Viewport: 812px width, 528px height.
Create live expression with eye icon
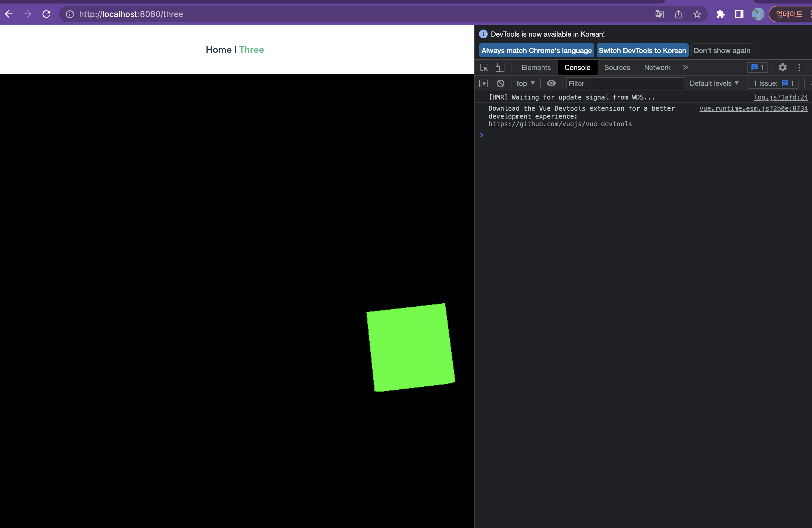coord(551,83)
